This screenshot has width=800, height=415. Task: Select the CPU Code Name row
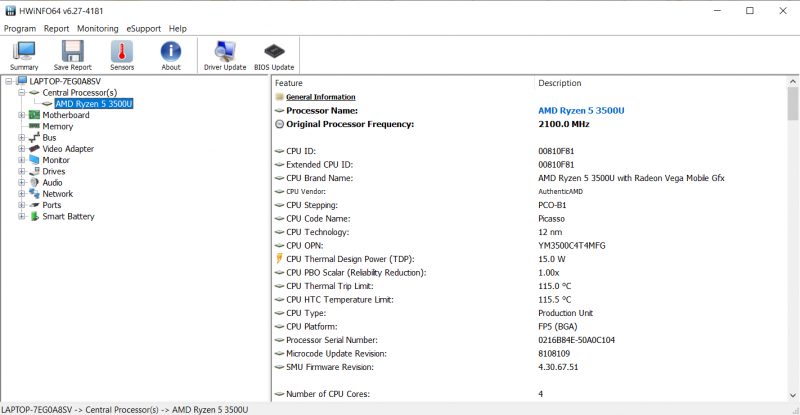317,218
